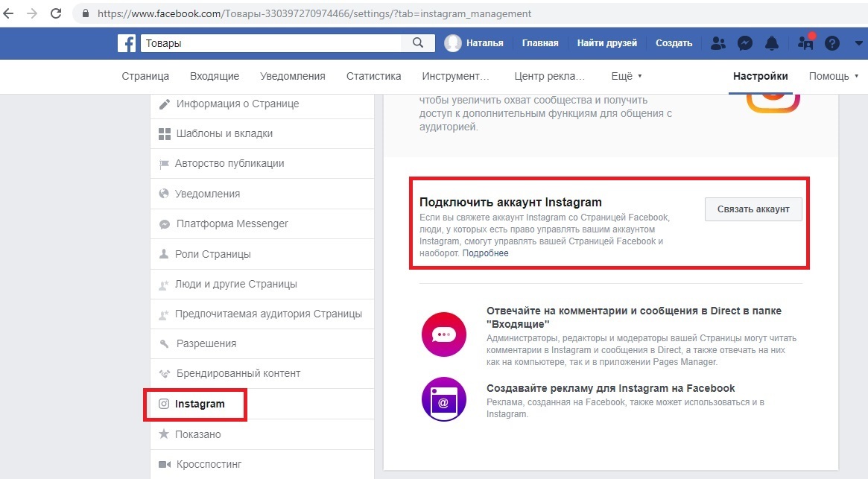Click the Товары search input field
Screen dimensions: 868x479
coord(271,43)
